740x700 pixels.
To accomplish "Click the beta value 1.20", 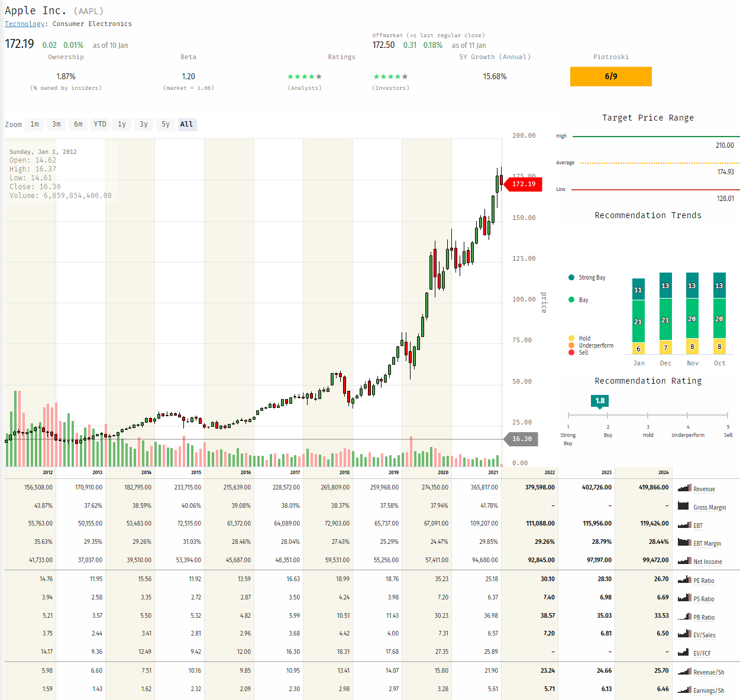I will [188, 76].
